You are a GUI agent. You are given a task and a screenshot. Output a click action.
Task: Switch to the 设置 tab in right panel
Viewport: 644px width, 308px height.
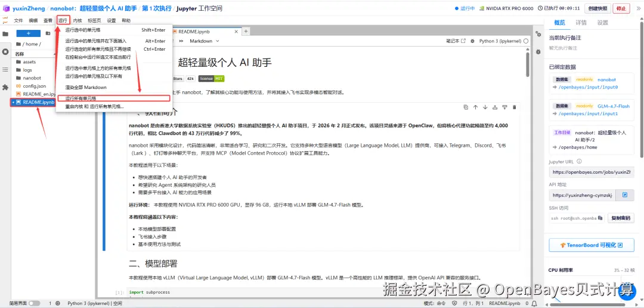602,23
